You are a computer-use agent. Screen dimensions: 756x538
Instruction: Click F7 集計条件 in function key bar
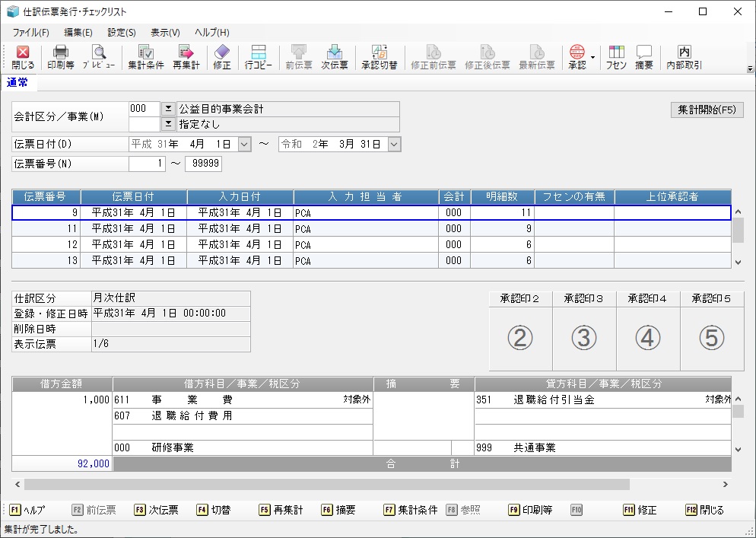(x=411, y=510)
